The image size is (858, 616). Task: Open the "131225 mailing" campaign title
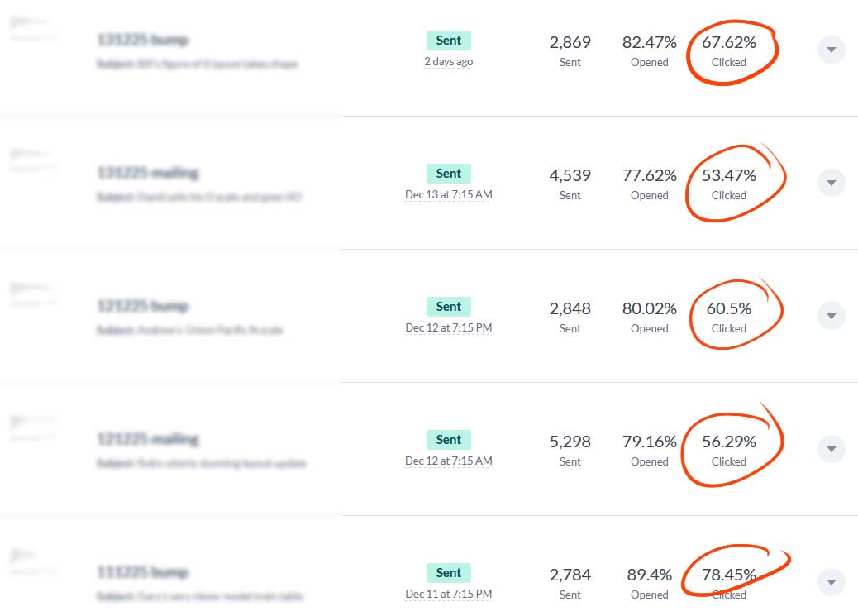tap(148, 173)
